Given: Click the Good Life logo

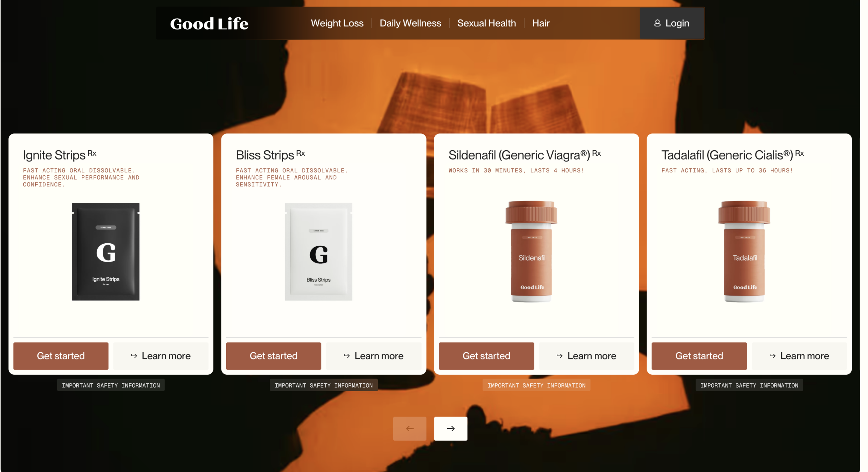Looking at the screenshot, I should click(209, 23).
